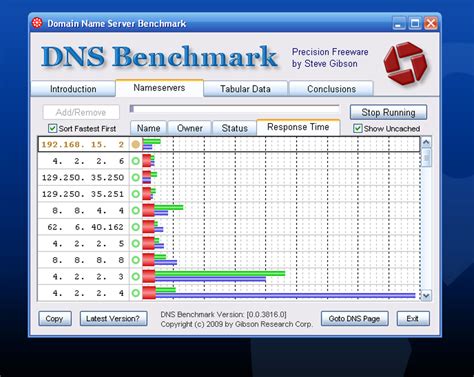
Task: Click the scrollbar down arrow in the nameserver list
Action: pyautogui.click(x=426, y=295)
